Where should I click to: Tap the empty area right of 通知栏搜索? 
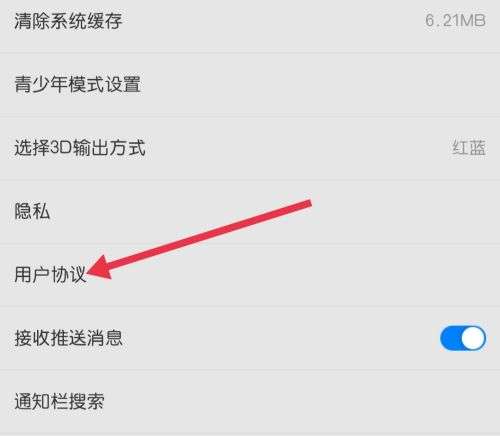click(302, 401)
